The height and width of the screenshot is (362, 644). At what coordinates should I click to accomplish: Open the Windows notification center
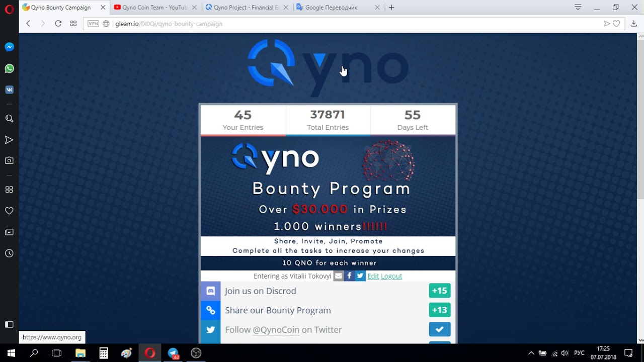628,353
